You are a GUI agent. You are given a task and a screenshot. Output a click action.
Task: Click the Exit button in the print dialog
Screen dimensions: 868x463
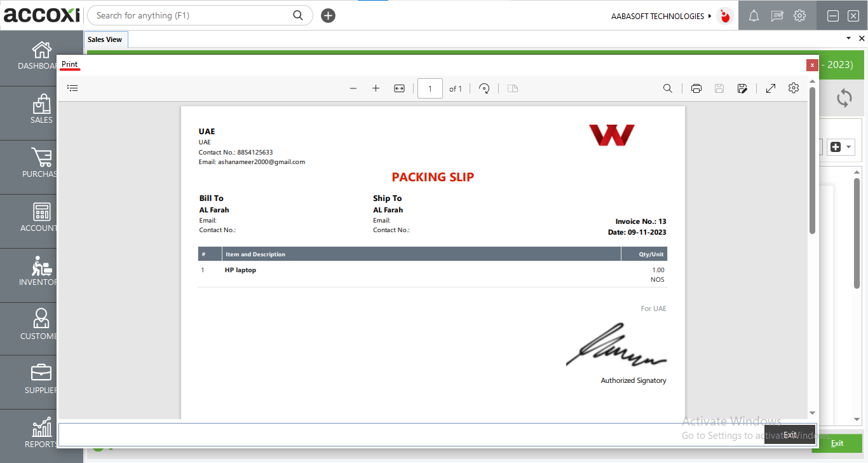point(790,434)
